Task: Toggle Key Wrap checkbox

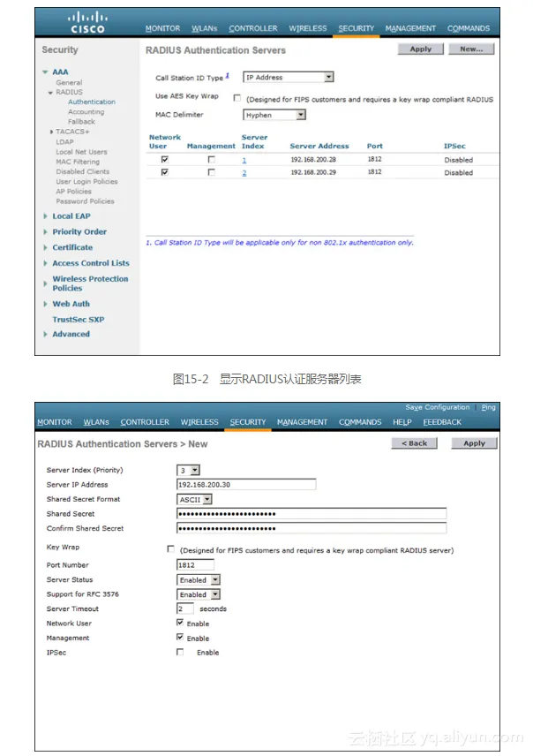Action: [x=170, y=548]
